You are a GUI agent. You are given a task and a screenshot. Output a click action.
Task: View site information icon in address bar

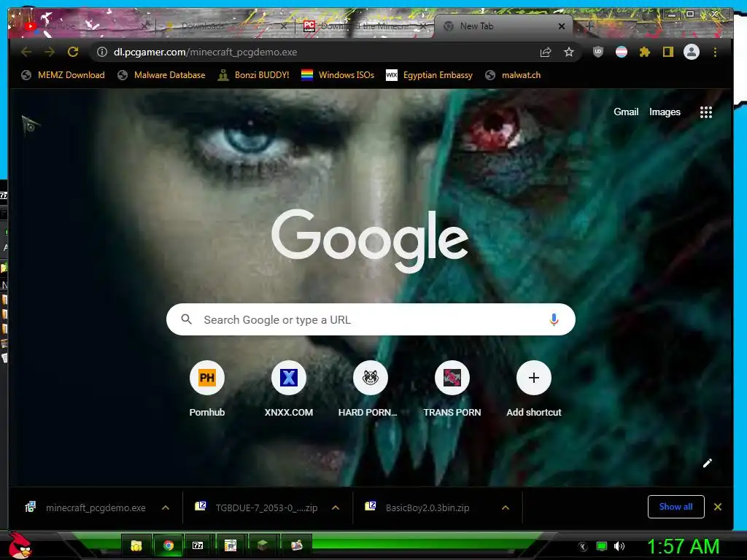(x=102, y=52)
